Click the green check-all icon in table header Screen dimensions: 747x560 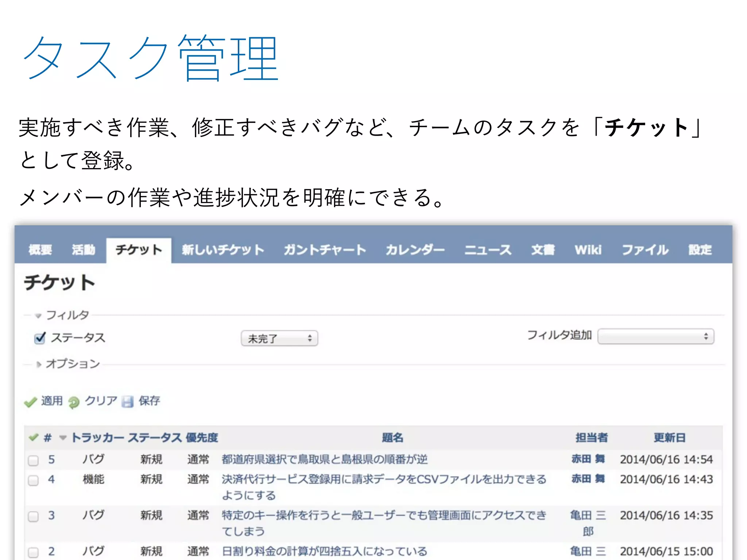(x=34, y=437)
